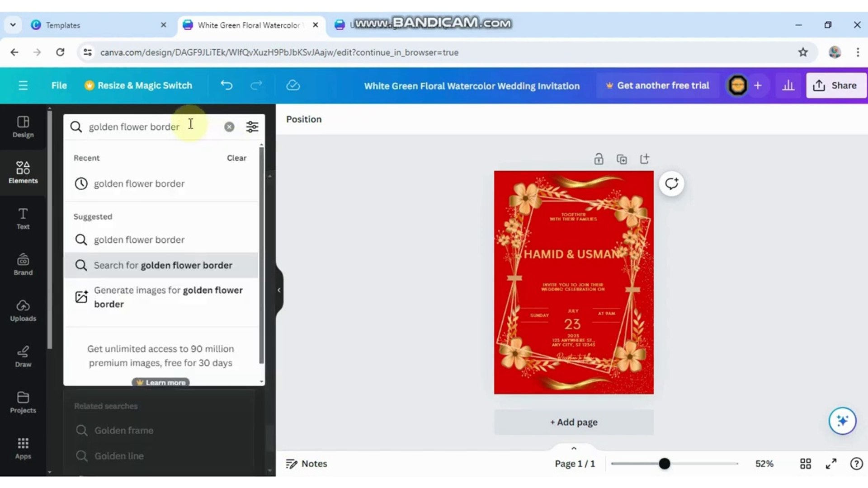Image resolution: width=868 pixels, height=488 pixels.
Task: Open the Elements panel in the sidebar
Action: point(23,173)
